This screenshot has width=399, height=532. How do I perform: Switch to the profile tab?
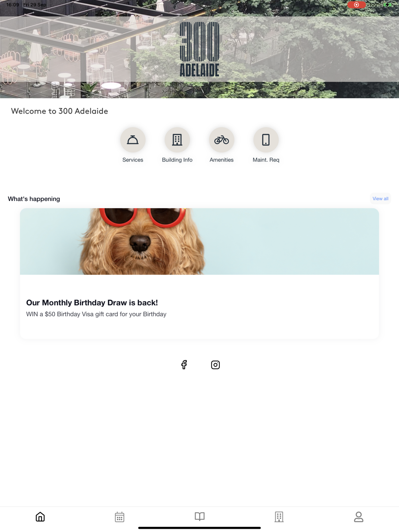point(359,517)
